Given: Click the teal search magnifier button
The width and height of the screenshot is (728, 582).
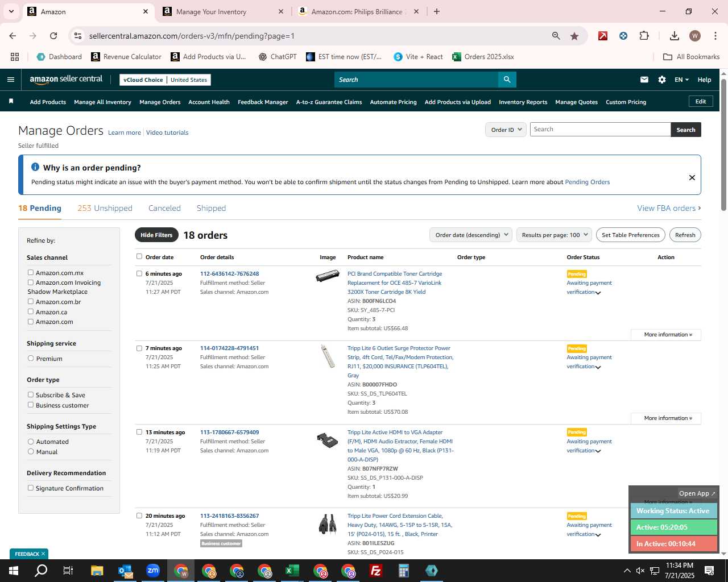Looking at the screenshot, I should 507,80.
